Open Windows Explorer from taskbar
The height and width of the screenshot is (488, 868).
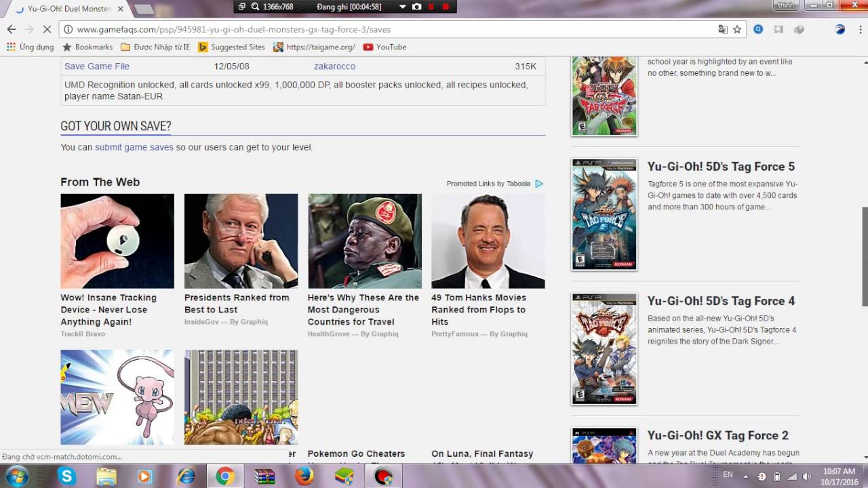106,476
